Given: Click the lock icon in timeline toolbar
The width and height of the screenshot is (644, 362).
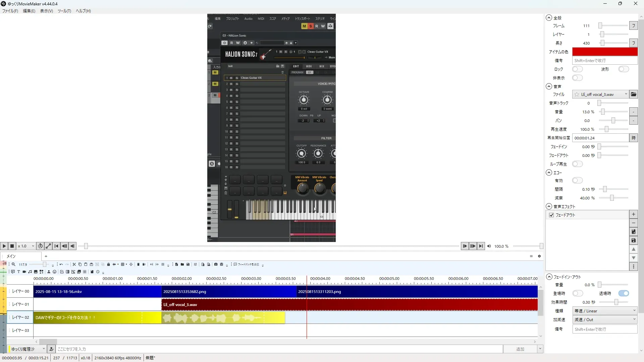Looking at the screenshot, I should click(x=108, y=264).
